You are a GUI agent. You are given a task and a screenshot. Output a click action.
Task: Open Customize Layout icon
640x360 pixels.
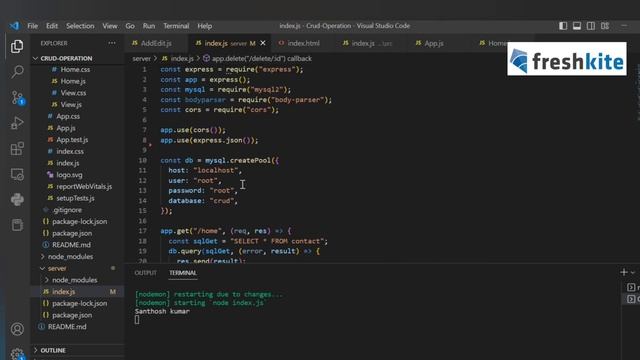click(x=605, y=26)
